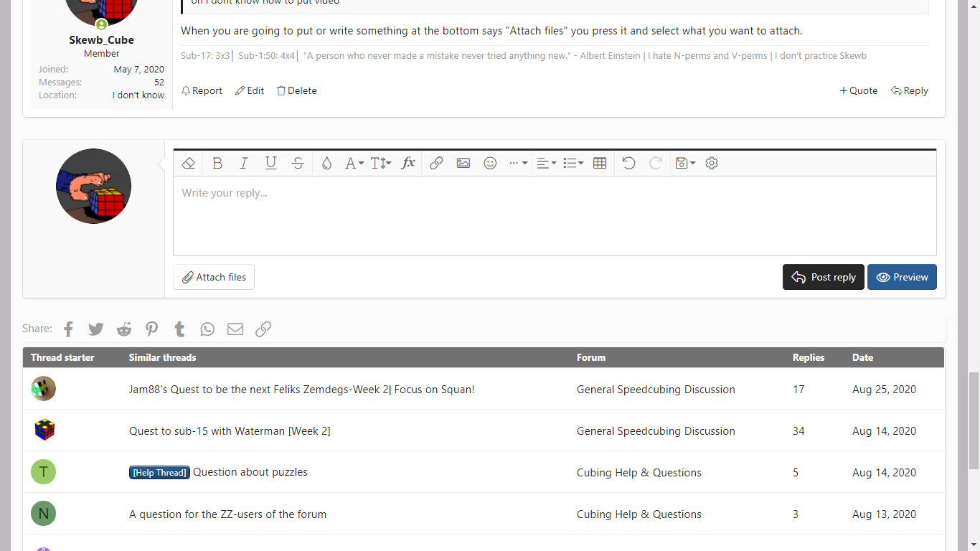Open Quest to sub-15 with Waterman thread
This screenshot has height=551, width=980.
[230, 430]
